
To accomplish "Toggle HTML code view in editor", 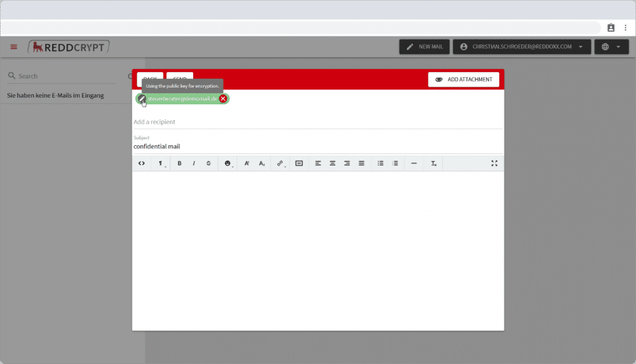I will point(142,163).
